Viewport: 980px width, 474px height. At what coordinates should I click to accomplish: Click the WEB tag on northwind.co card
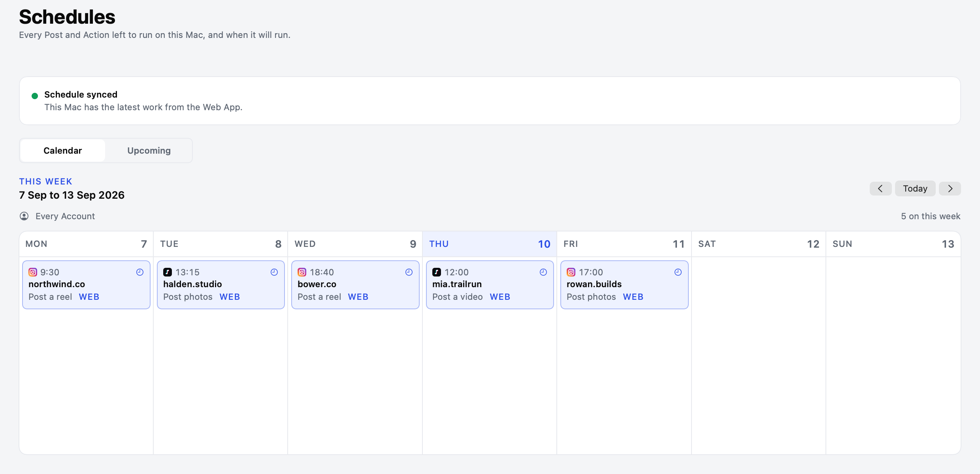point(89,297)
